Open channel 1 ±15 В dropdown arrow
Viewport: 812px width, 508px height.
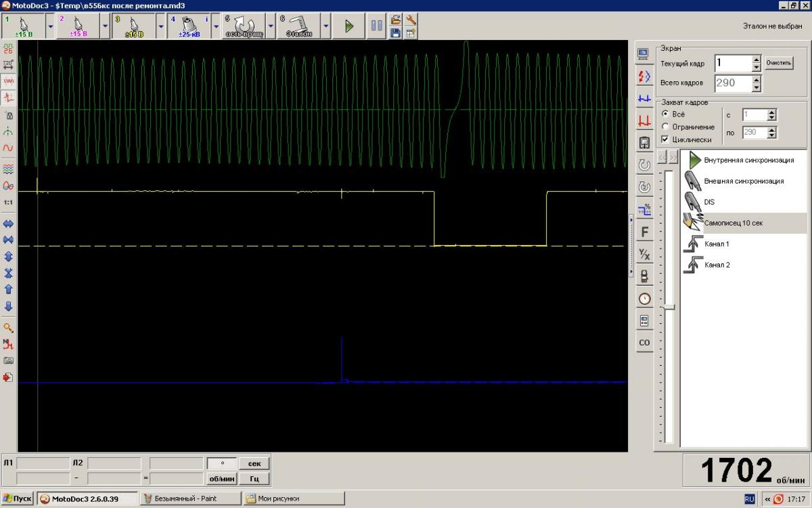[51, 26]
